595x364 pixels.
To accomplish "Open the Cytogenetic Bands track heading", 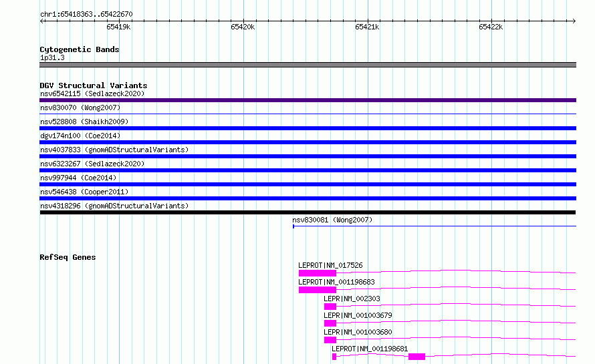I will click(x=80, y=49).
